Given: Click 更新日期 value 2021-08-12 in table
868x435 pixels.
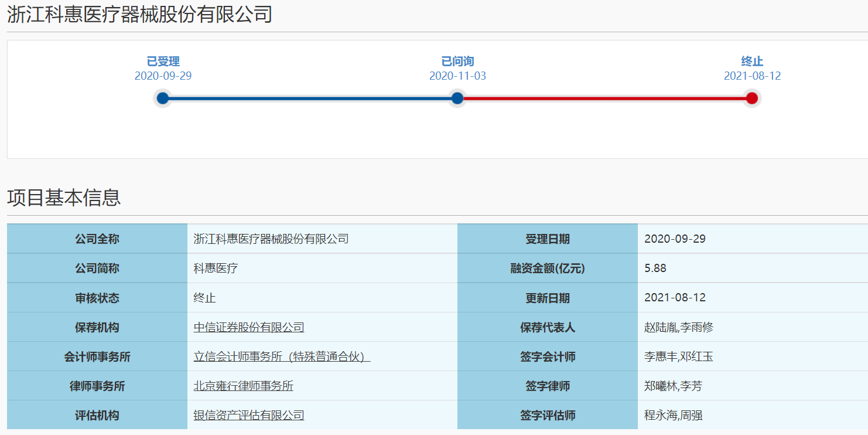Looking at the screenshot, I should click(x=675, y=298).
